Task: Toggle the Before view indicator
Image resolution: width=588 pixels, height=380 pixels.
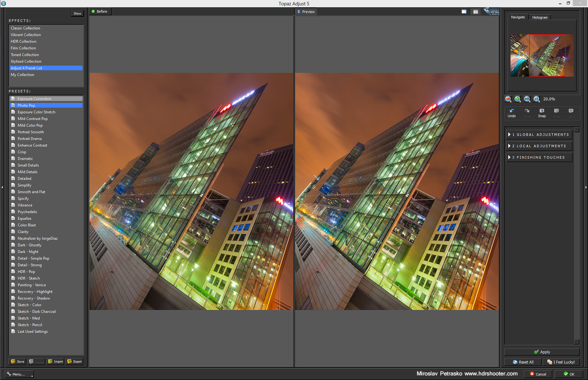Action: [100, 11]
